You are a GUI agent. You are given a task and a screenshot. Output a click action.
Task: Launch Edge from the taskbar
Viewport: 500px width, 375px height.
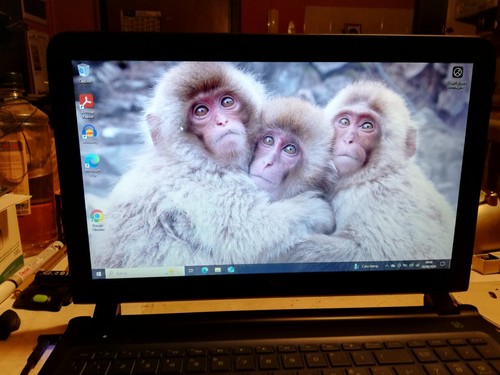[x=205, y=270]
